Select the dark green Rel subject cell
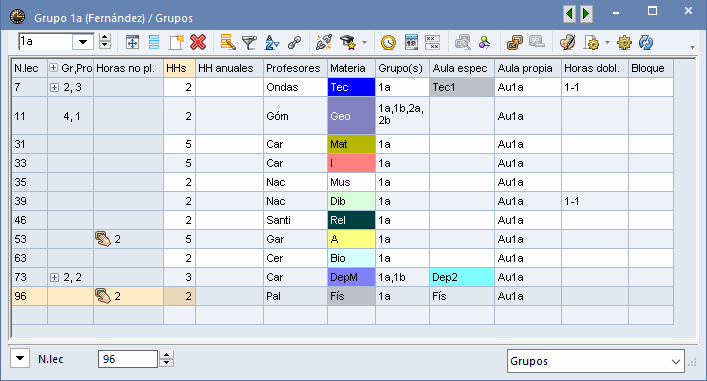The width and height of the screenshot is (707, 381). 351,220
